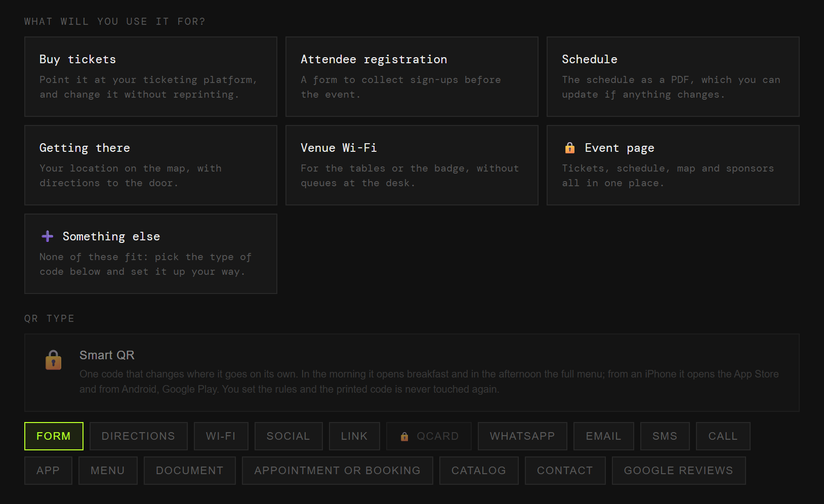Select DOCUMENT as QR type
The height and width of the screenshot is (504, 824).
[x=190, y=471]
